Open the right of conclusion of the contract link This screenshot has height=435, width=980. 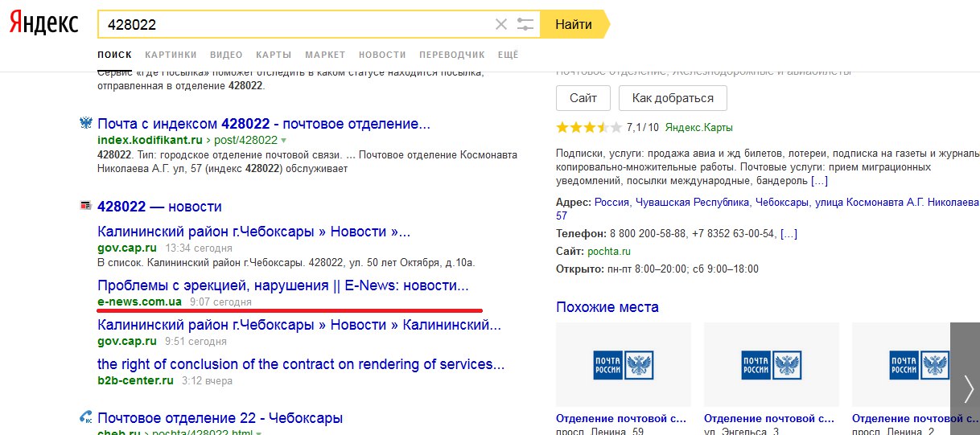coord(301,364)
